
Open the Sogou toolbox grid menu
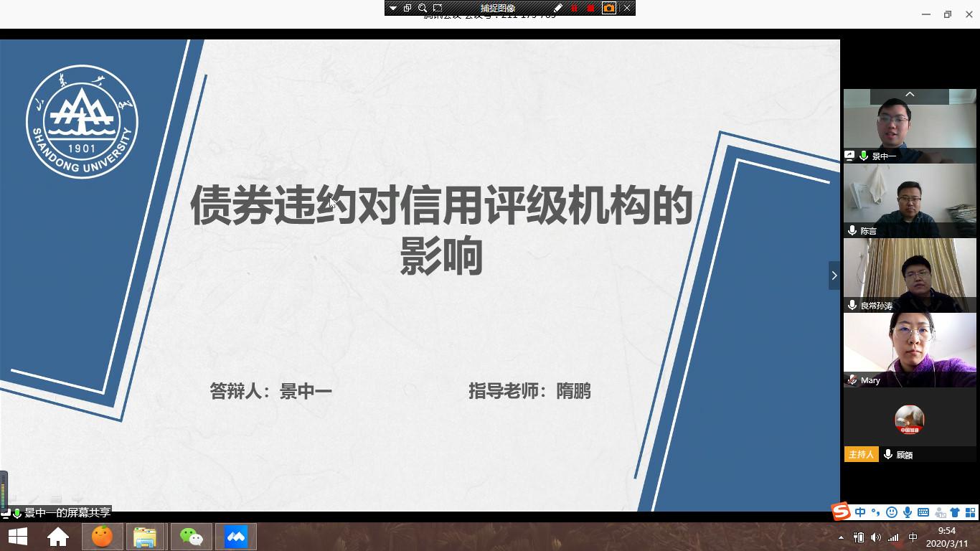click(x=970, y=512)
